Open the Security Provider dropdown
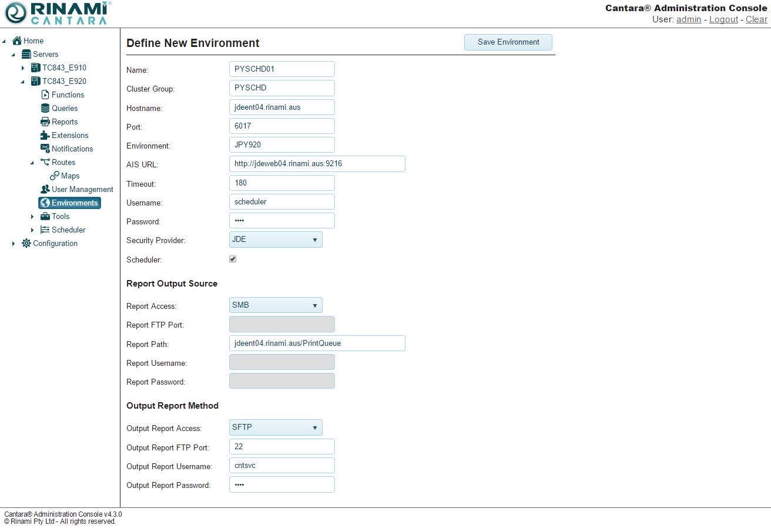Screen dimensions: 771x532 pos(275,240)
